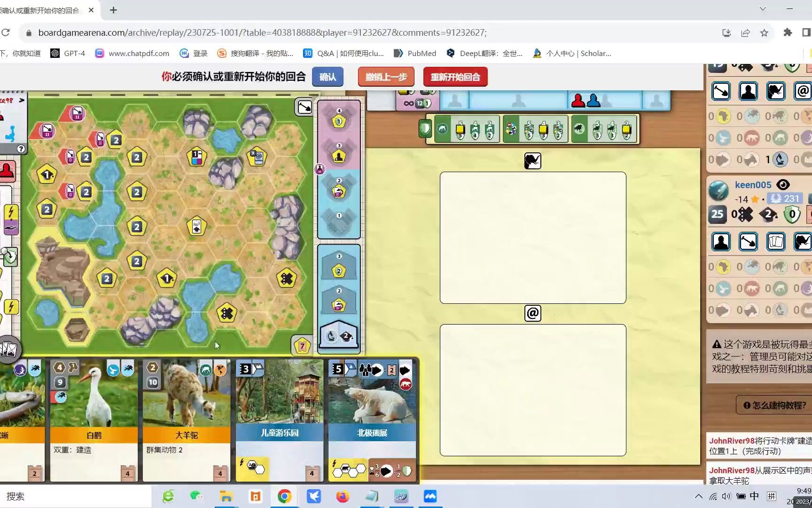Open File Explorer from the taskbar

[x=226, y=496]
